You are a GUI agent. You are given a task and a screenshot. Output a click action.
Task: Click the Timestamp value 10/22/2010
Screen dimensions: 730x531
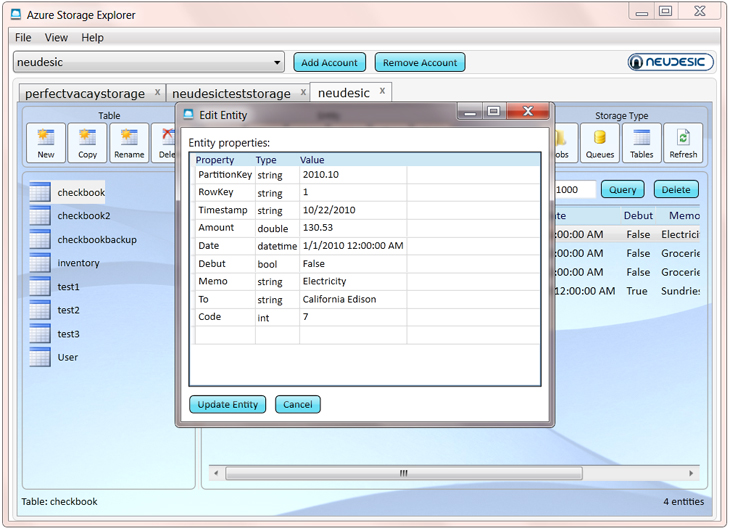click(x=329, y=210)
